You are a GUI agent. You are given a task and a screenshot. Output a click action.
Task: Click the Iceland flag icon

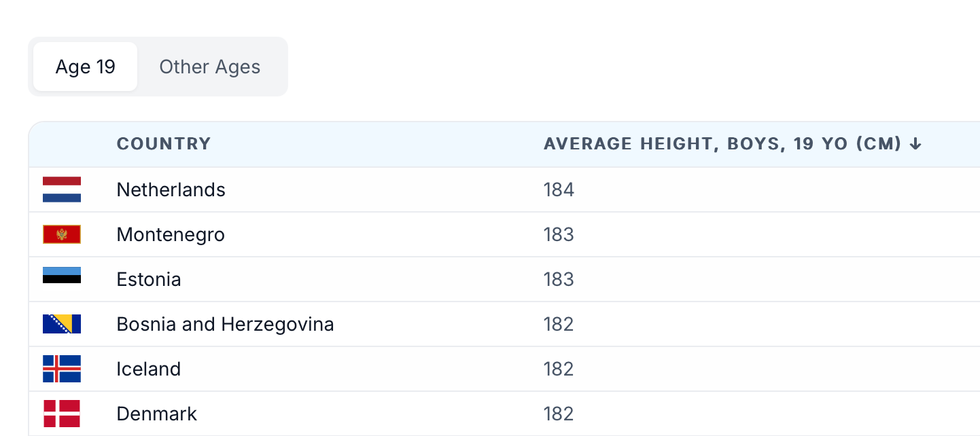pos(62,369)
